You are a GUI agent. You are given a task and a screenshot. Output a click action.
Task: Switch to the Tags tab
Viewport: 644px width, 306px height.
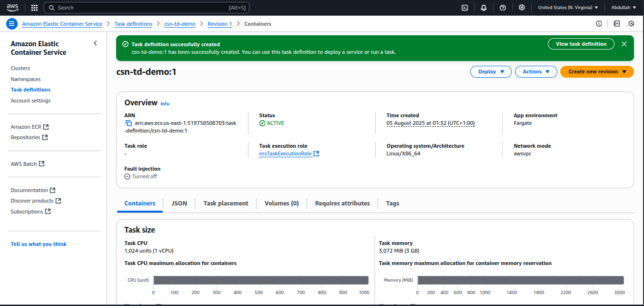tap(393, 204)
